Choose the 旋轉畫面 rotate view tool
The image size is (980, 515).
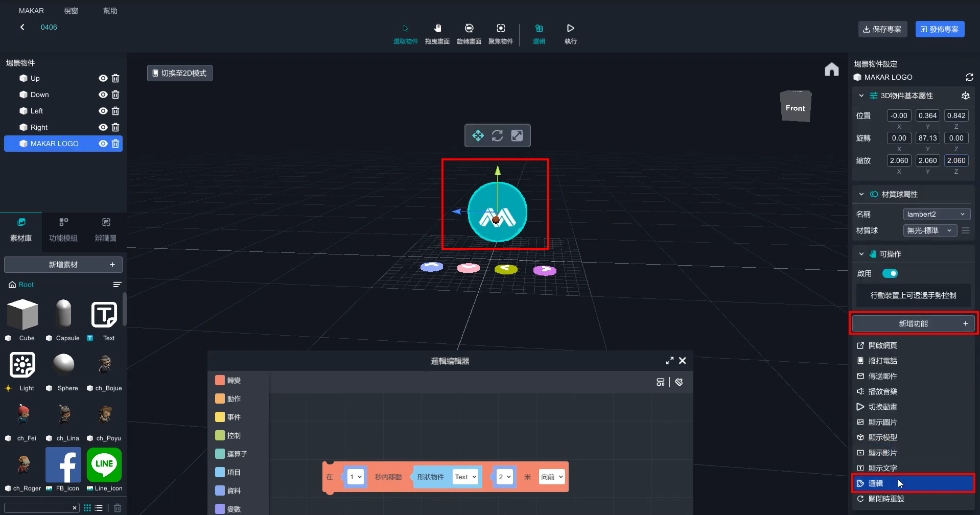pyautogui.click(x=469, y=34)
